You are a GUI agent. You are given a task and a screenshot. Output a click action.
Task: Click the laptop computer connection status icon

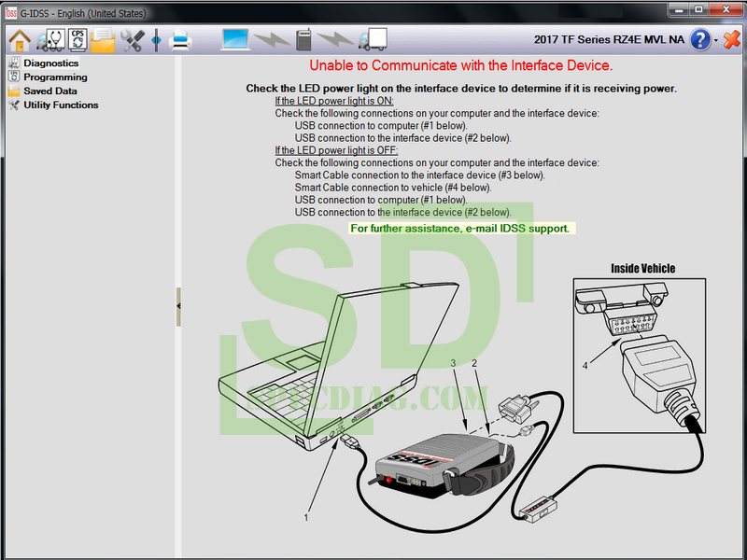point(236,40)
